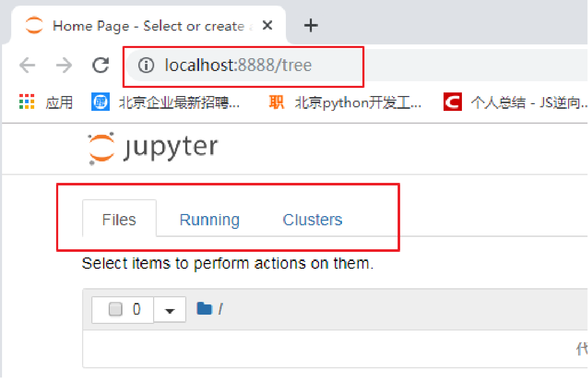Screen dimensions: 588x378
Task: Open the 个人总结 - JS逆向 bookmark
Action: tap(515, 102)
